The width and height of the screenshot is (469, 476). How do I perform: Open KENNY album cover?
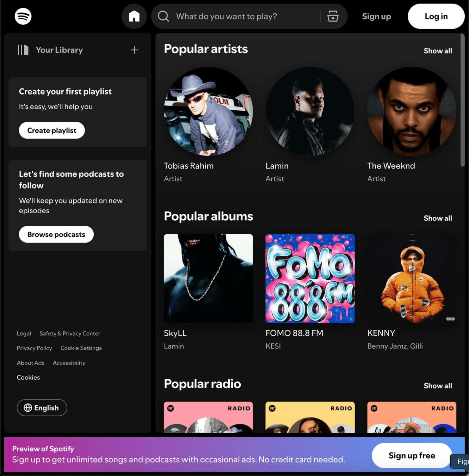412,279
